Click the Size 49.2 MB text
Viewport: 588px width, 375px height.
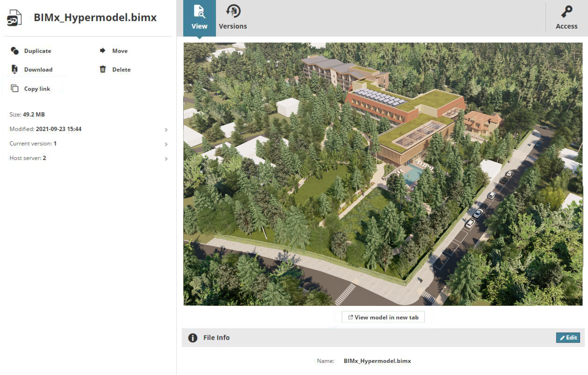(x=27, y=115)
